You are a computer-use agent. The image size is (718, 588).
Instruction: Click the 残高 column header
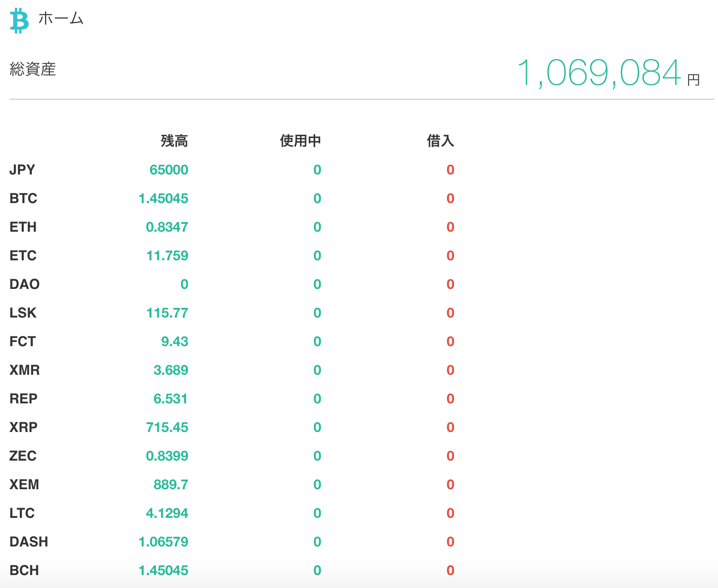(174, 141)
